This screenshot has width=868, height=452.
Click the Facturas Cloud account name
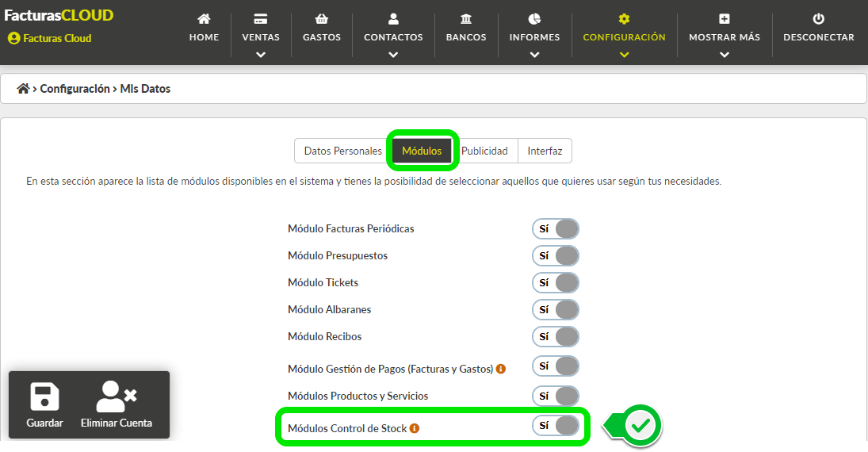(57, 38)
